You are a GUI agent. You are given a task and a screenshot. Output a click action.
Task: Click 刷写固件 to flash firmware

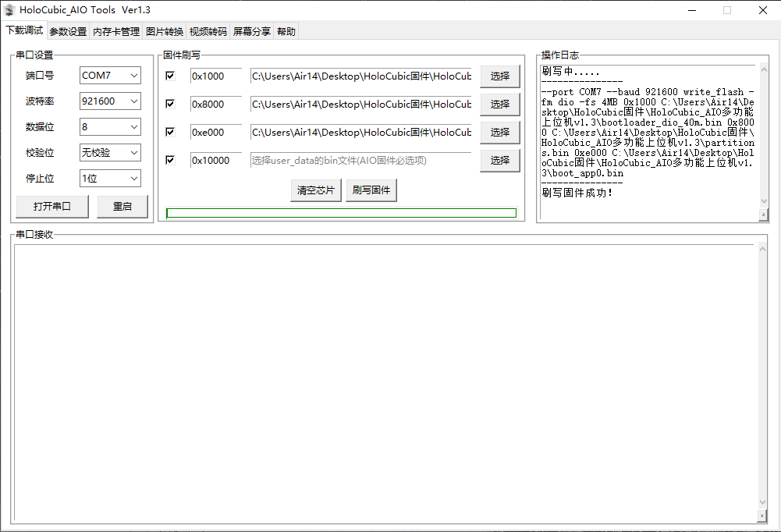tap(371, 190)
